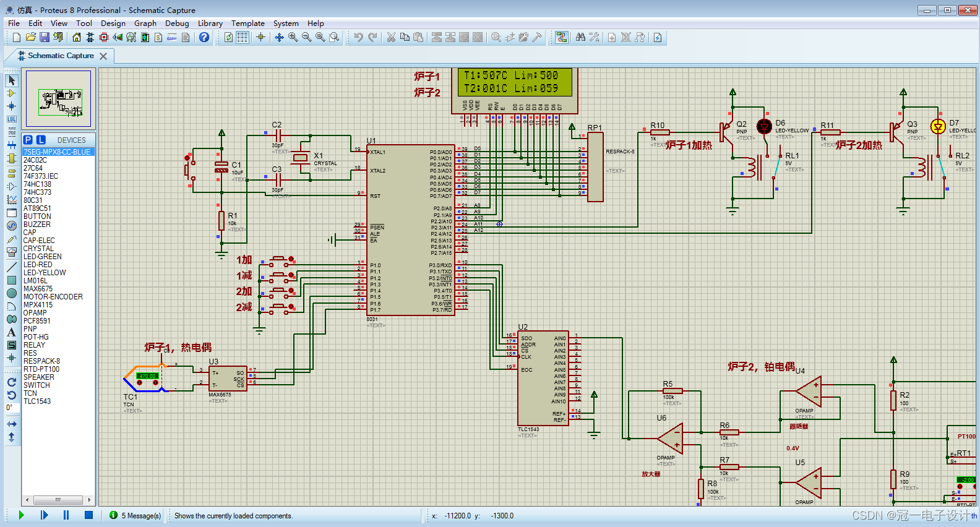The height and width of the screenshot is (527, 980).
Task: Click the Cut scissors icon
Action: coord(391,38)
